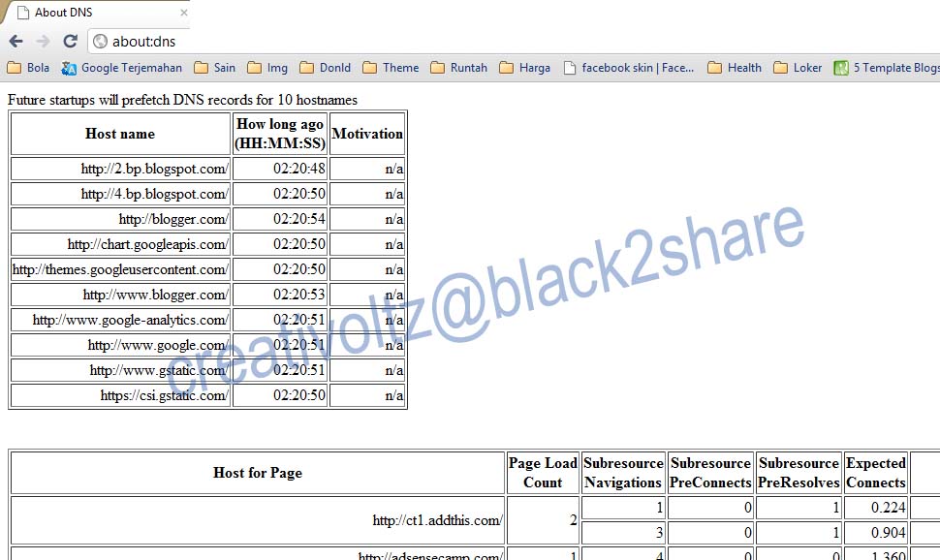Click the Subresource Navigations column header
Screen dimensions: 940x560
(x=623, y=473)
